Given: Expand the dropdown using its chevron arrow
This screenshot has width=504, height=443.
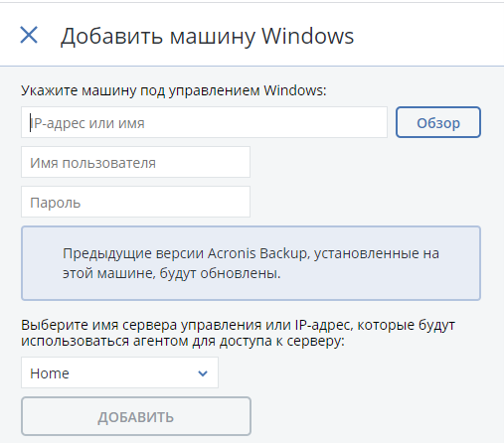Looking at the screenshot, I should (203, 373).
